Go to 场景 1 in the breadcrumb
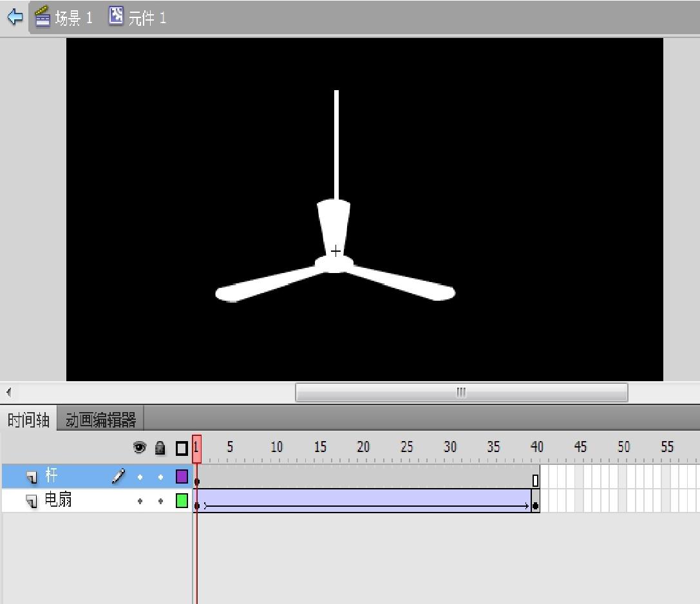700x604 pixels. click(73, 18)
